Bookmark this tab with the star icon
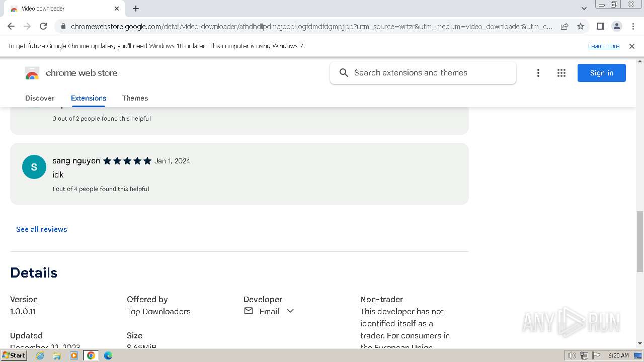This screenshot has height=362, width=644. (x=581, y=26)
